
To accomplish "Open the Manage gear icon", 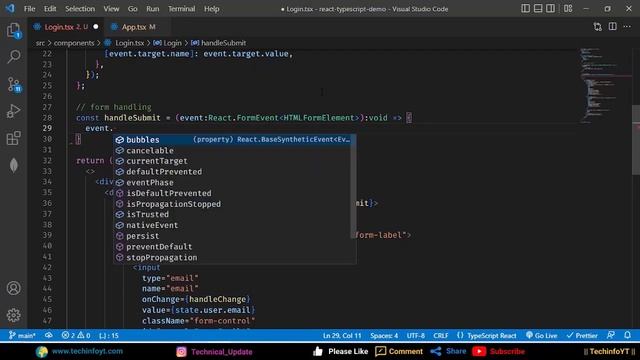I will (x=13, y=315).
